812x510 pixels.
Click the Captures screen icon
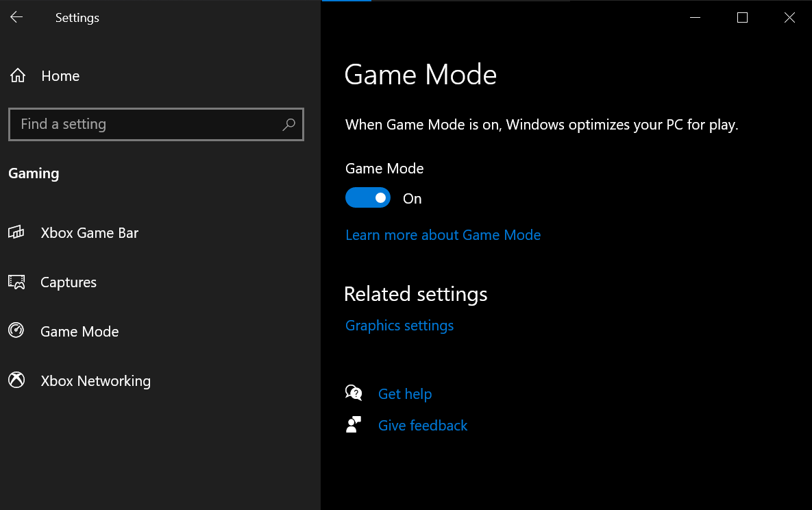click(x=16, y=282)
